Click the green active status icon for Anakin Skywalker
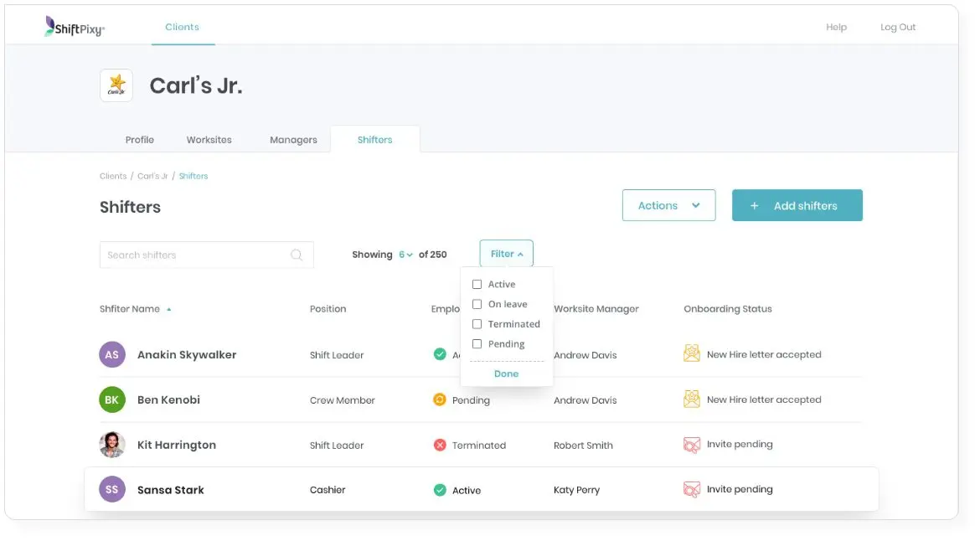This screenshot has width=980, height=541. 440,354
